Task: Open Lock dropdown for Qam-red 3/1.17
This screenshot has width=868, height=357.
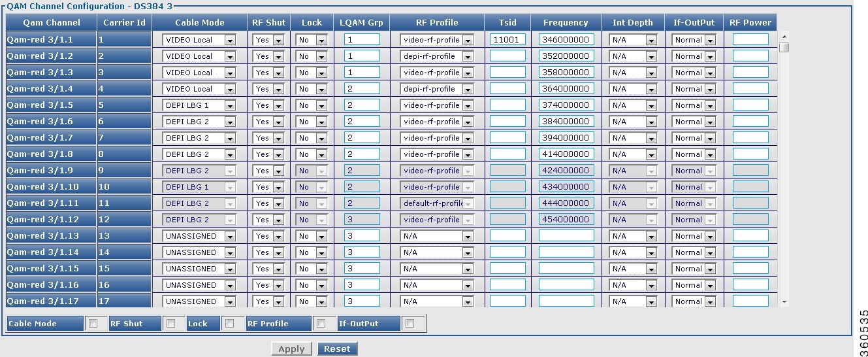Action: coord(312,301)
